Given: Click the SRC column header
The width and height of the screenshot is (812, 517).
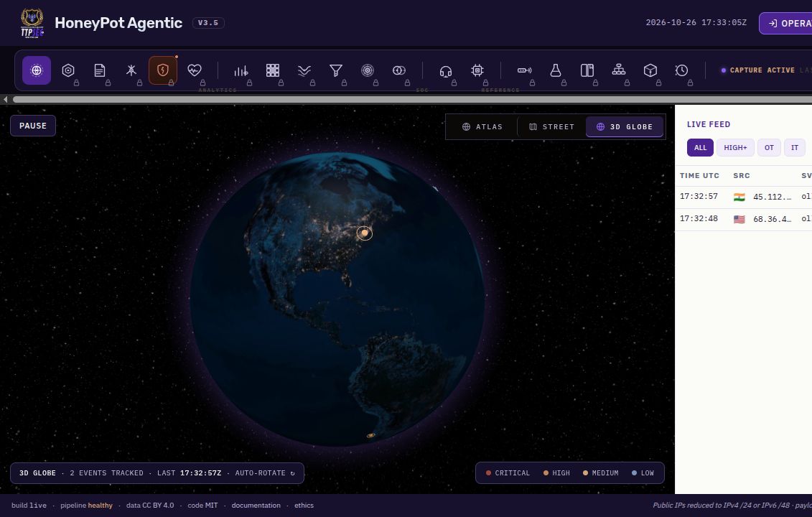Looking at the screenshot, I should coord(742,176).
